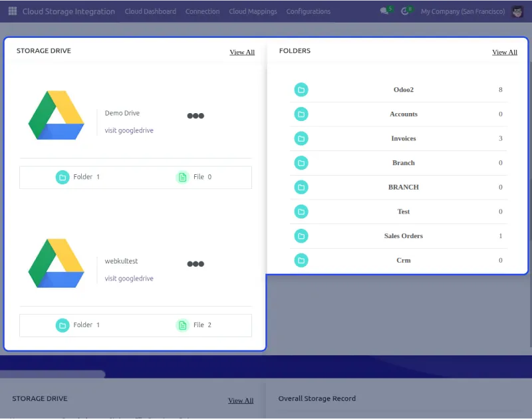
Task: Click the Folder count icon under Demo Drive
Action: pos(63,177)
